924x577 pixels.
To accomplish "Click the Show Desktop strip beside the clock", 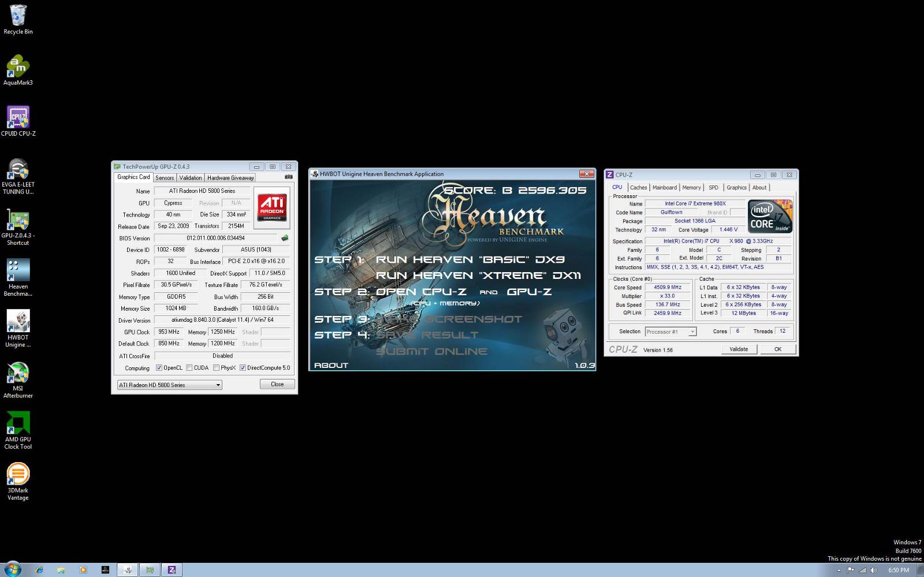I will (920, 570).
